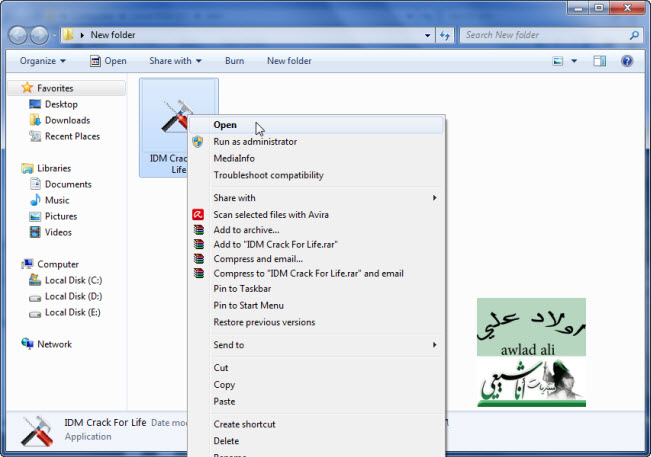Click the Network icon in sidebar
Screen dimensions: 651x457
click(x=27, y=344)
